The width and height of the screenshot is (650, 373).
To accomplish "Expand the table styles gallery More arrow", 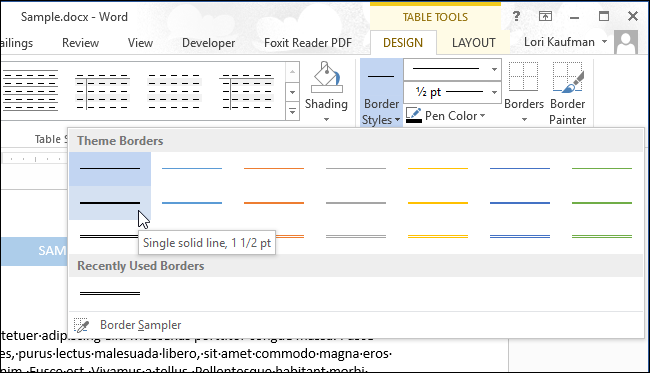I will [293, 112].
